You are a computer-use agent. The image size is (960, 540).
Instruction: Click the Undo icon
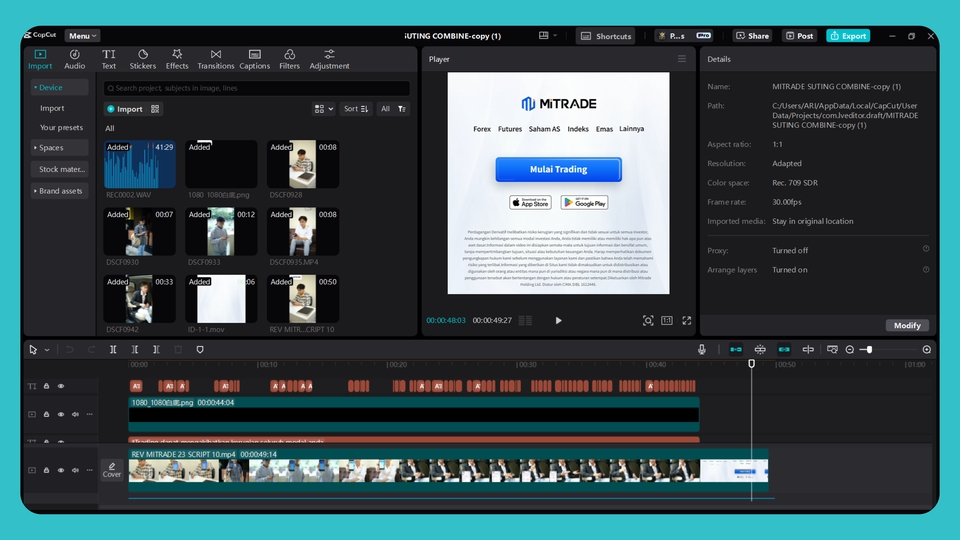[70, 350]
